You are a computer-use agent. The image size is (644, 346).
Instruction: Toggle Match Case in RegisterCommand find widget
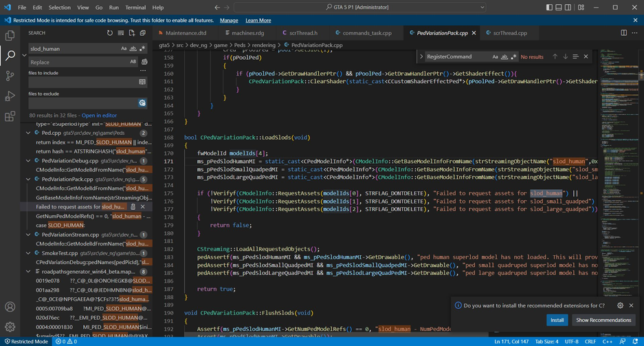(495, 57)
